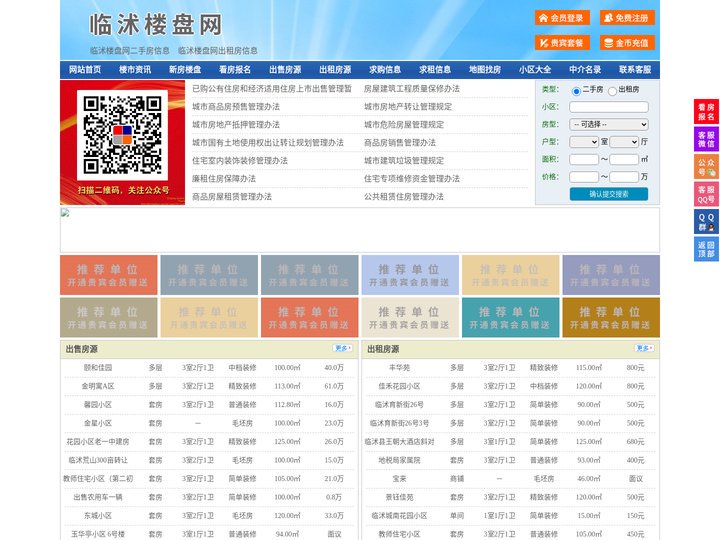Open the 地税局家属院 rental listing
Screen dimensions: 720x540
[x=399, y=460]
